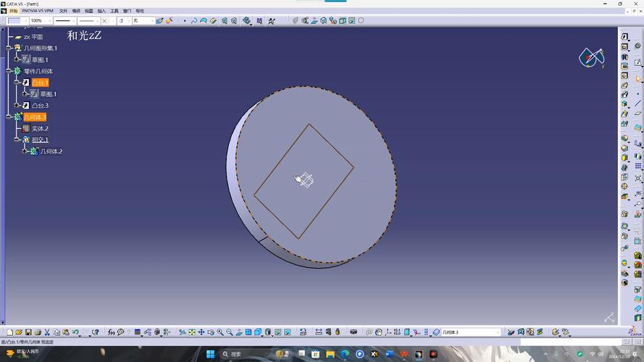Click the save icon in bottom toolbar
The image size is (644, 362).
(x=28, y=332)
